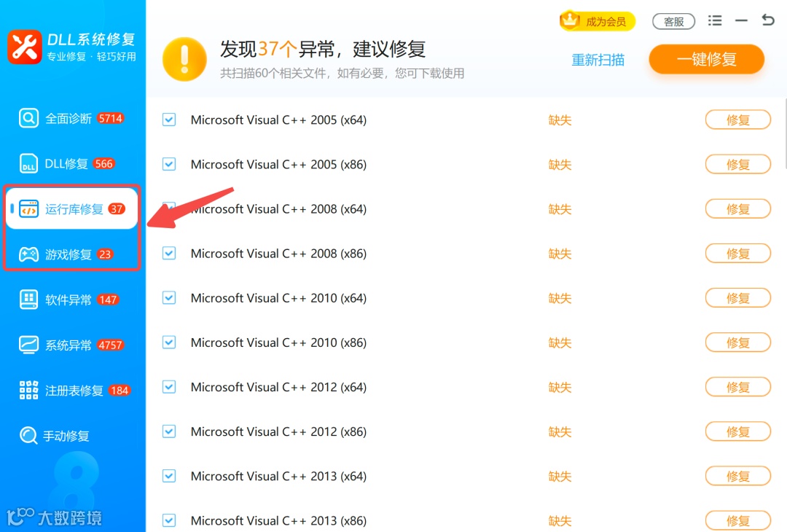Click the 4757 badge on 系统异常

click(x=111, y=345)
